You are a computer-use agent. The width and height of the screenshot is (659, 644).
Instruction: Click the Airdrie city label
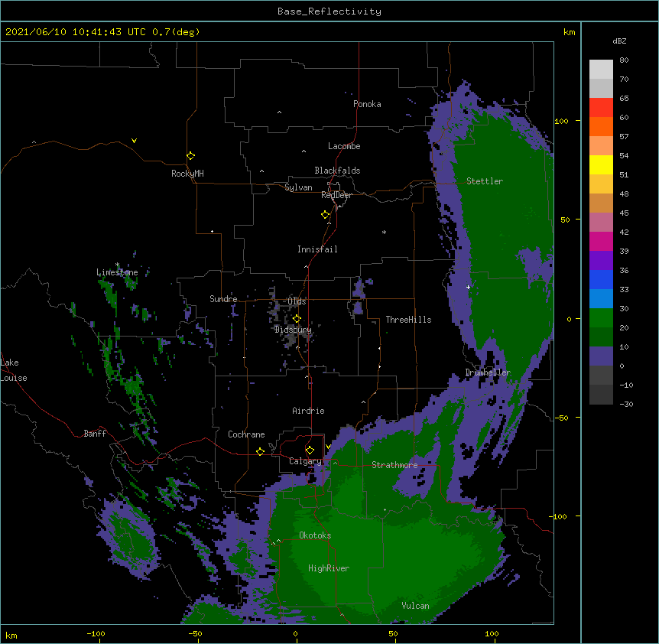pyautogui.click(x=309, y=411)
